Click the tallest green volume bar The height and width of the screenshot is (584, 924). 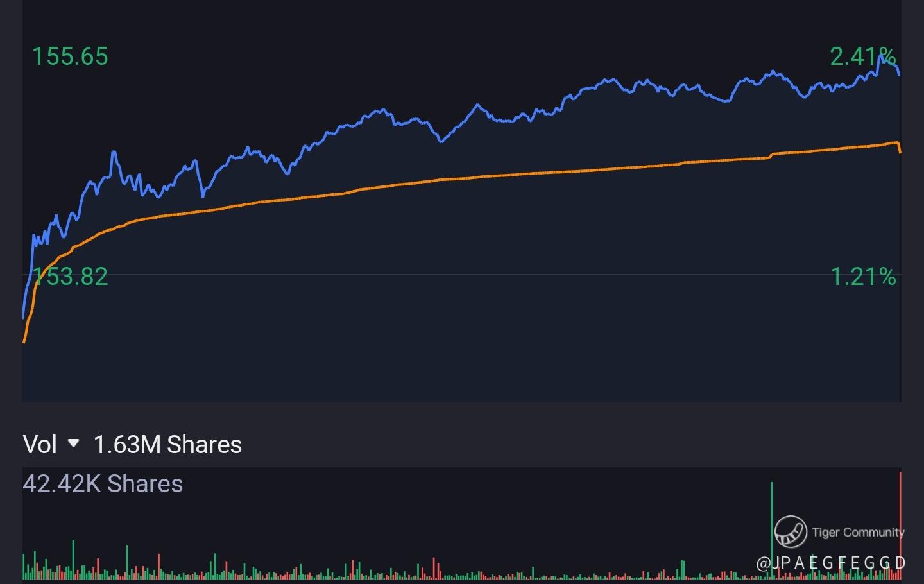pyautogui.click(x=772, y=513)
